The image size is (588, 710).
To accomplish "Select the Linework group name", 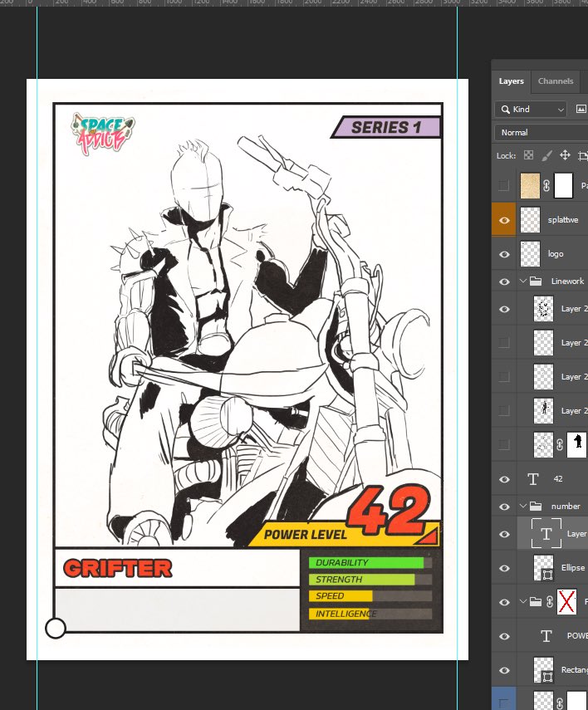I will point(567,282).
